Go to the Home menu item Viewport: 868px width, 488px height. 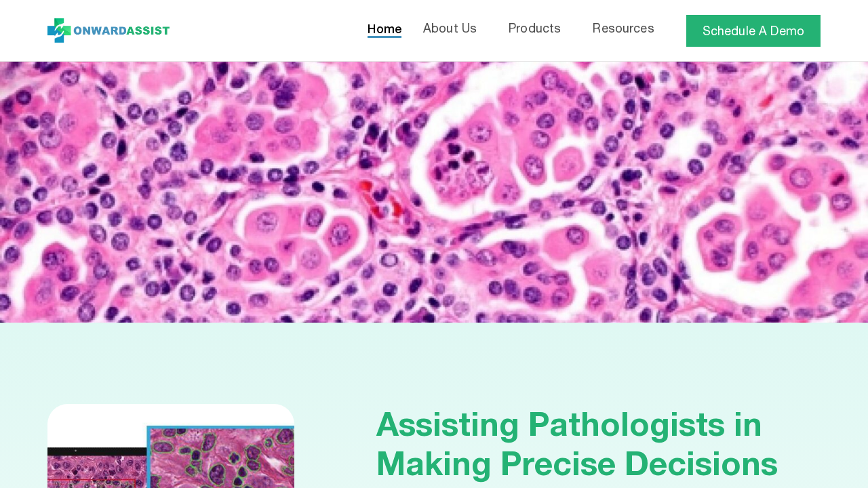point(384,29)
